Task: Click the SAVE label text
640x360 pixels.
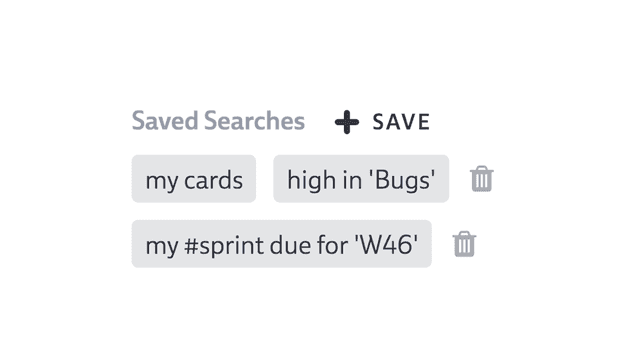Action: click(x=401, y=122)
